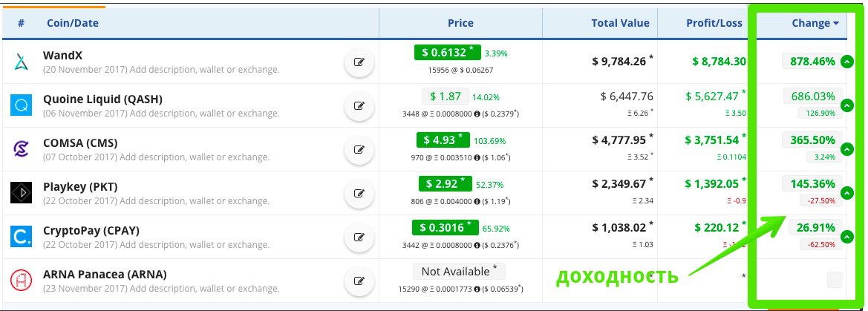Screen dimensions: 868x311
Task: Click the 103.69% price change for COMSA
Action: [489, 141]
